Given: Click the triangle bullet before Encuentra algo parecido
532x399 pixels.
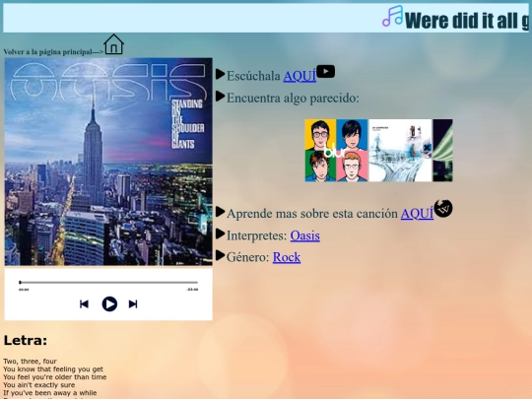Looking at the screenshot, I should (221, 96).
